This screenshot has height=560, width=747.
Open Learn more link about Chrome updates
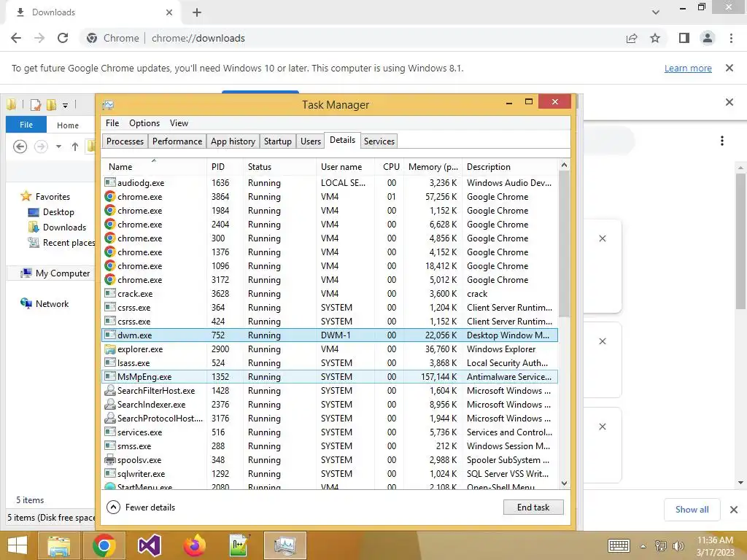(x=688, y=68)
